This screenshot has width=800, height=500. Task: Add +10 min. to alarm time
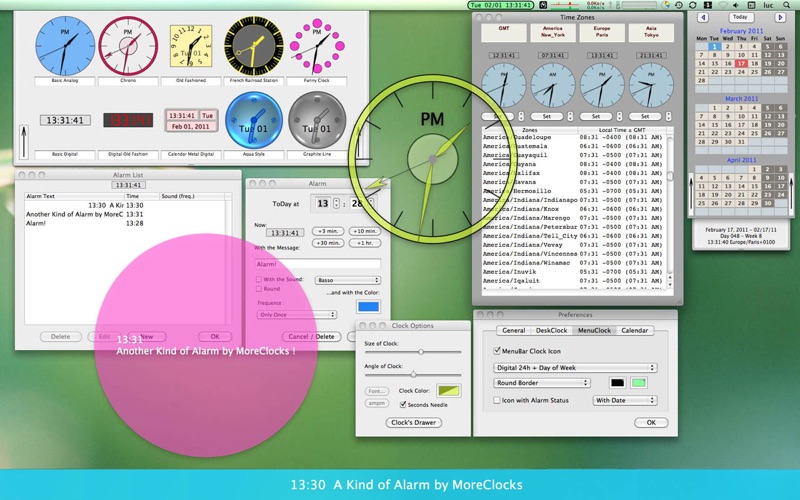[x=365, y=232]
